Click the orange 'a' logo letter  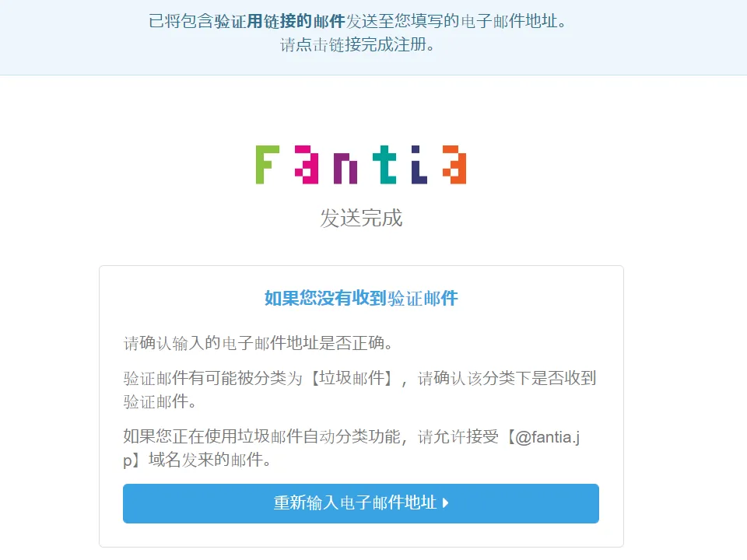pyautogui.click(x=454, y=165)
